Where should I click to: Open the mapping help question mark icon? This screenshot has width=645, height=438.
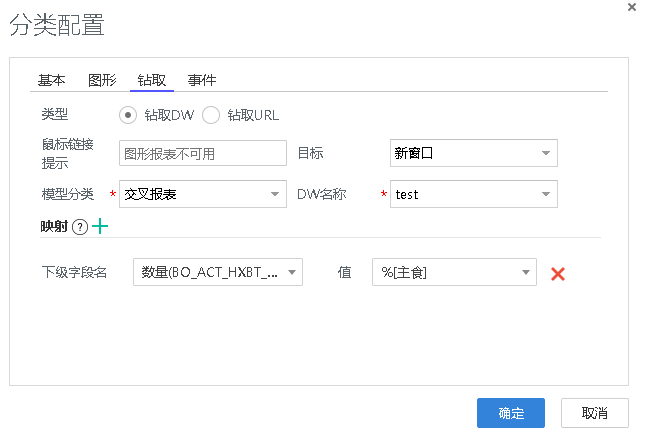point(80,227)
